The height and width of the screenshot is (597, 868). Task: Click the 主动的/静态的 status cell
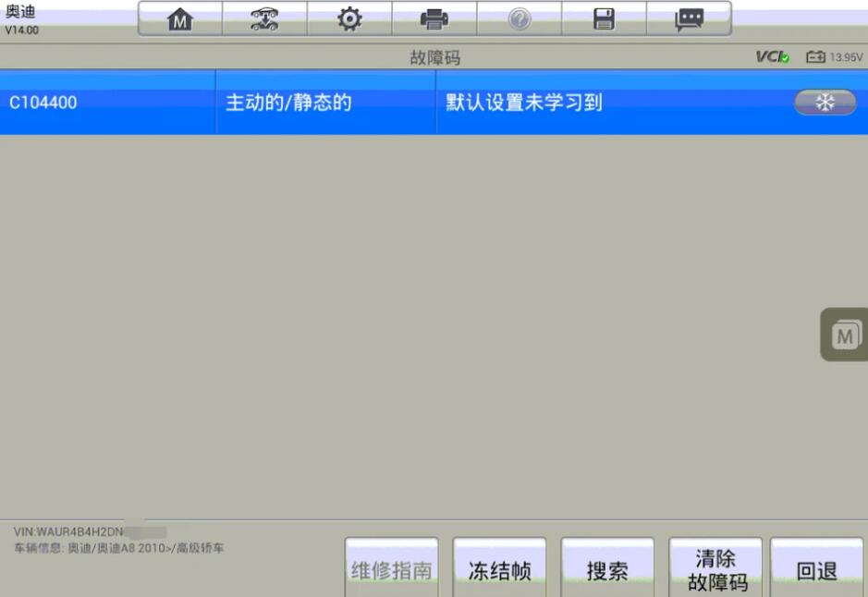[289, 103]
